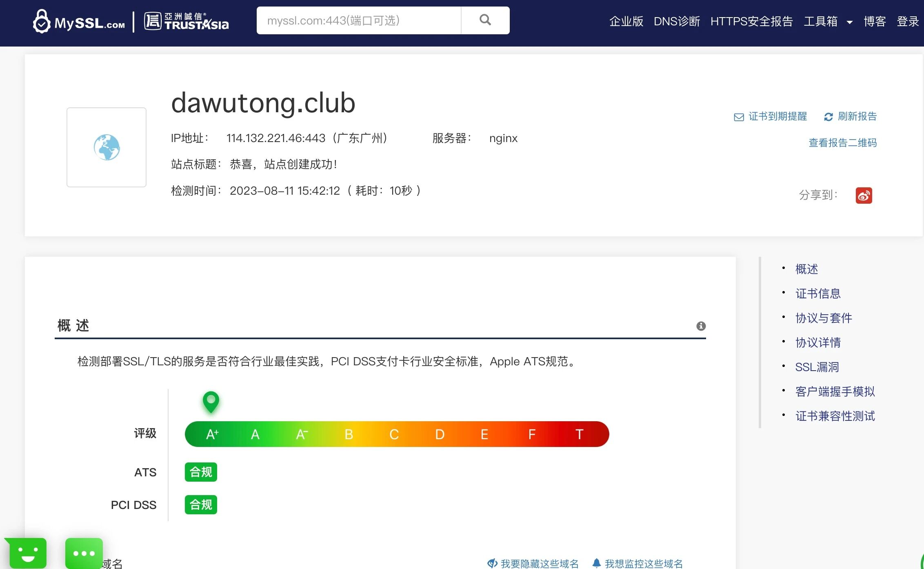Open DNS诊断 from the top navigation
924x569 pixels.
coord(677,21)
